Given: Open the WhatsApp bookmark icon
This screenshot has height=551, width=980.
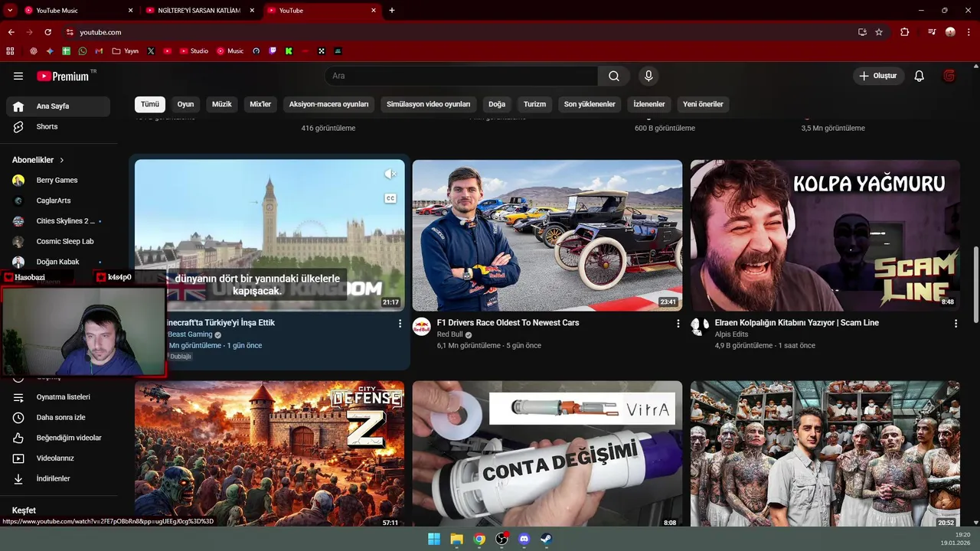Looking at the screenshot, I should (x=83, y=51).
